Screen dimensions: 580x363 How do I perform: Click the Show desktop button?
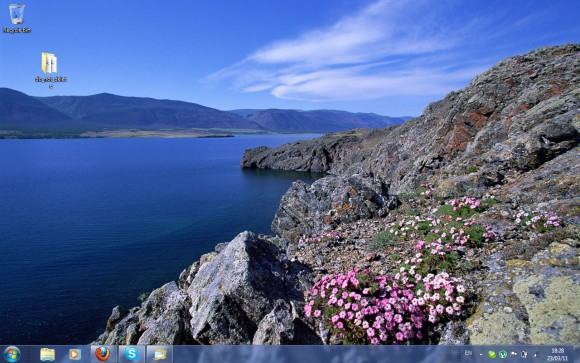pyautogui.click(x=576, y=354)
